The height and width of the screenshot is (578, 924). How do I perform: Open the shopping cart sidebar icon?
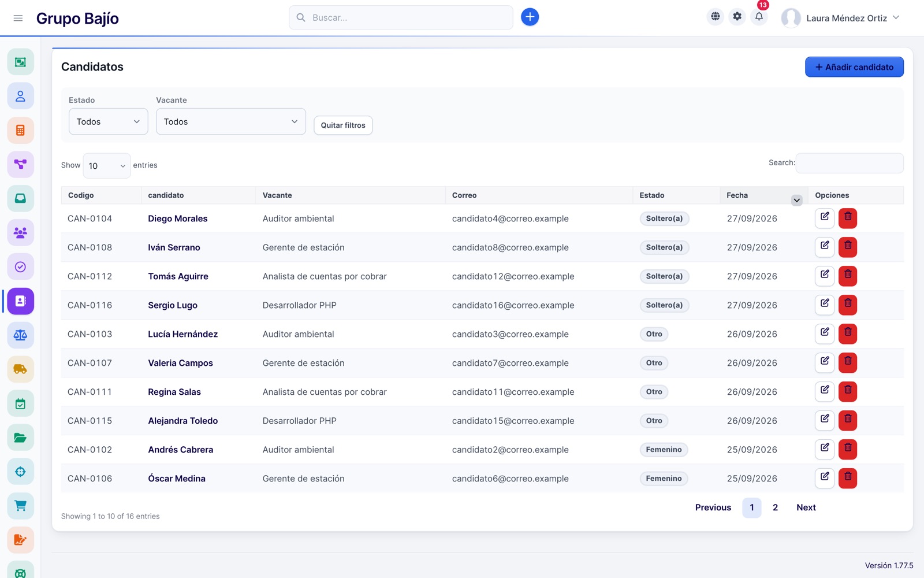click(x=20, y=506)
